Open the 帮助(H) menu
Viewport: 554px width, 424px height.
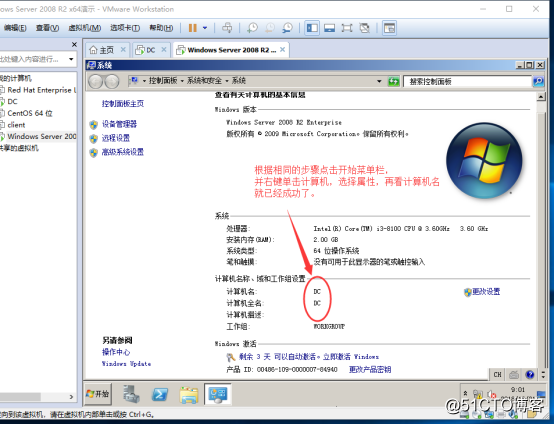[161, 28]
